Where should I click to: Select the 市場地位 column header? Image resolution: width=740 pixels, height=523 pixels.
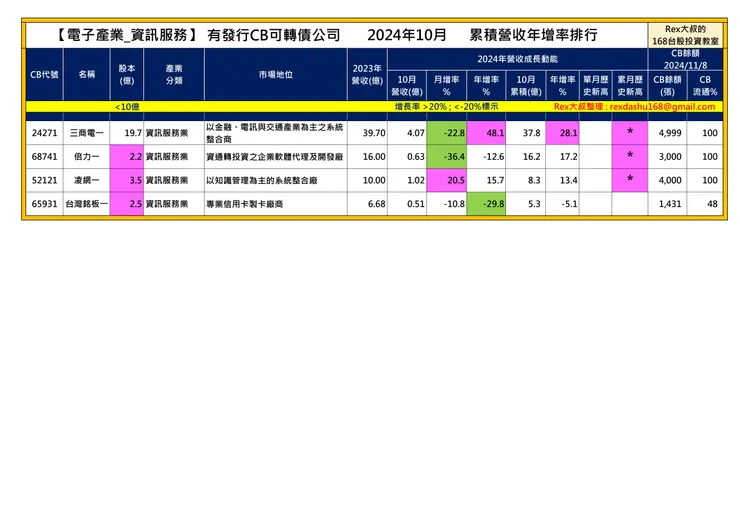pyautogui.click(x=276, y=75)
